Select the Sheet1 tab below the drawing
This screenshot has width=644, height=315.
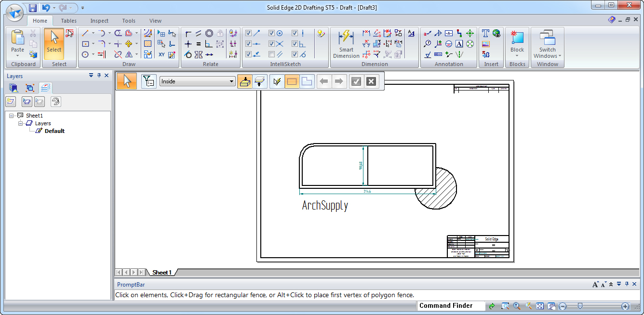pos(161,272)
